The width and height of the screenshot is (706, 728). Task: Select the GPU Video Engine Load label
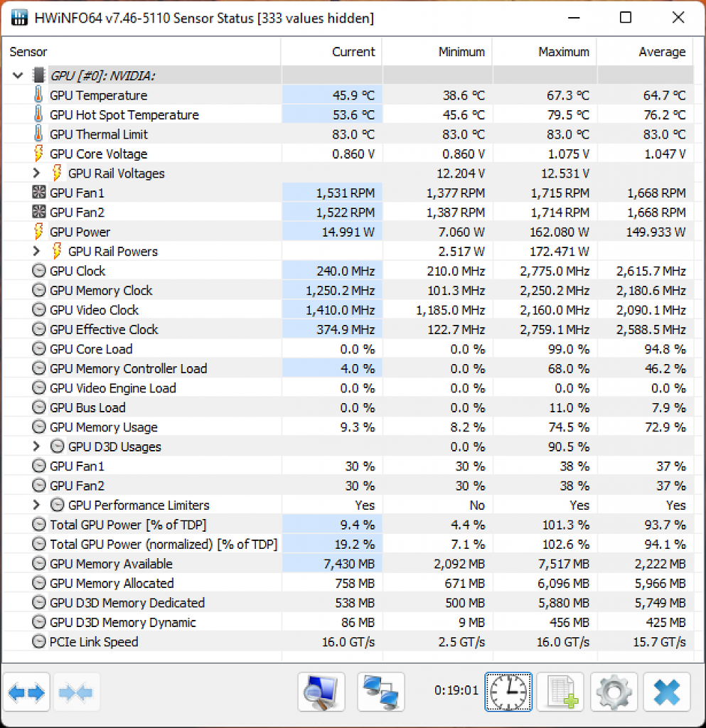point(113,387)
